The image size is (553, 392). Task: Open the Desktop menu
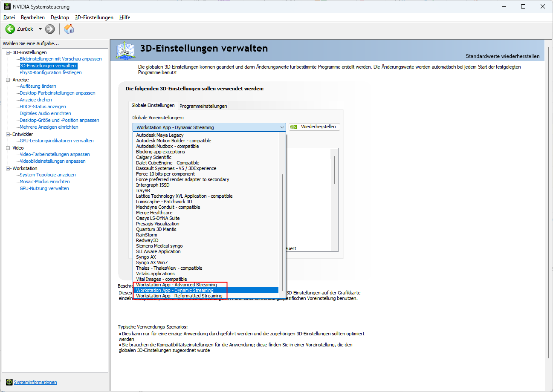pos(60,17)
